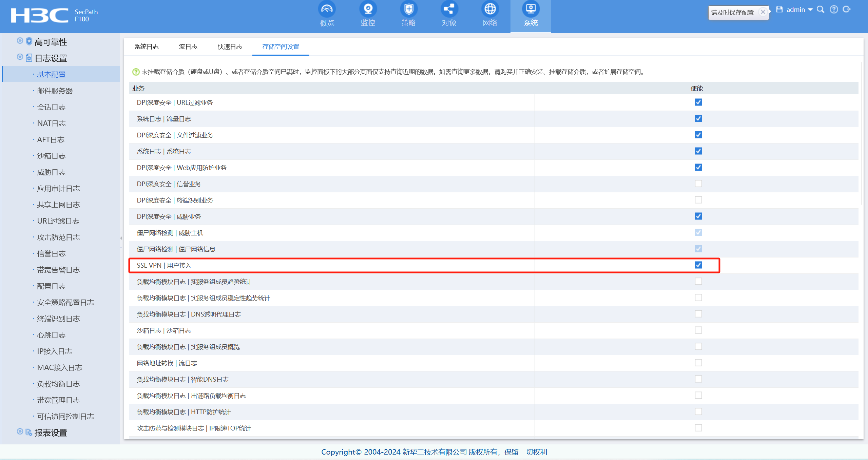Switch to the 流日志 tab
Image resolution: width=868 pixels, height=460 pixels.
188,47
